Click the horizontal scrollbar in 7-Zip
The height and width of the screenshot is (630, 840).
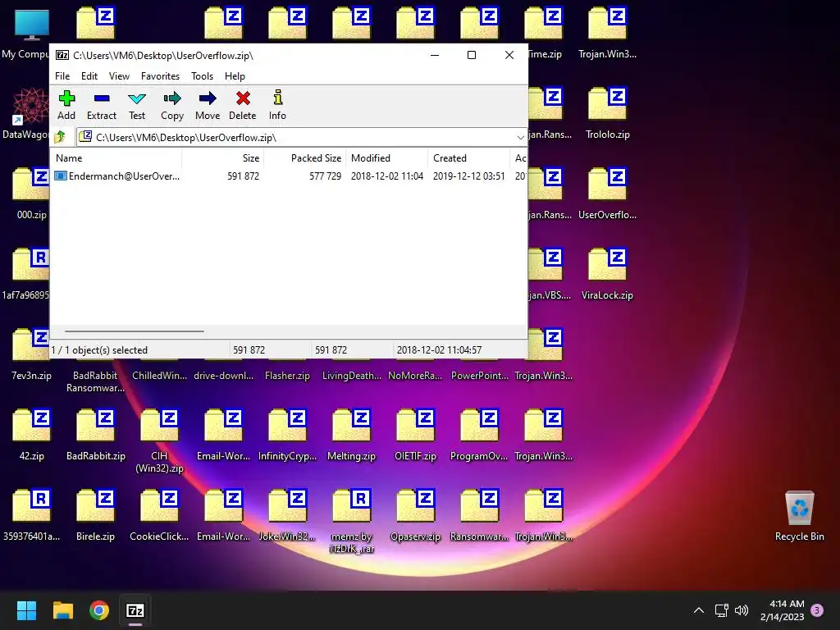tap(134, 331)
